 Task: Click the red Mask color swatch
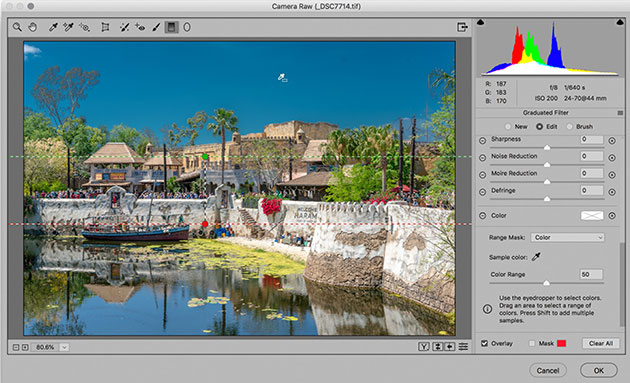pyautogui.click(x=561, y=343)
